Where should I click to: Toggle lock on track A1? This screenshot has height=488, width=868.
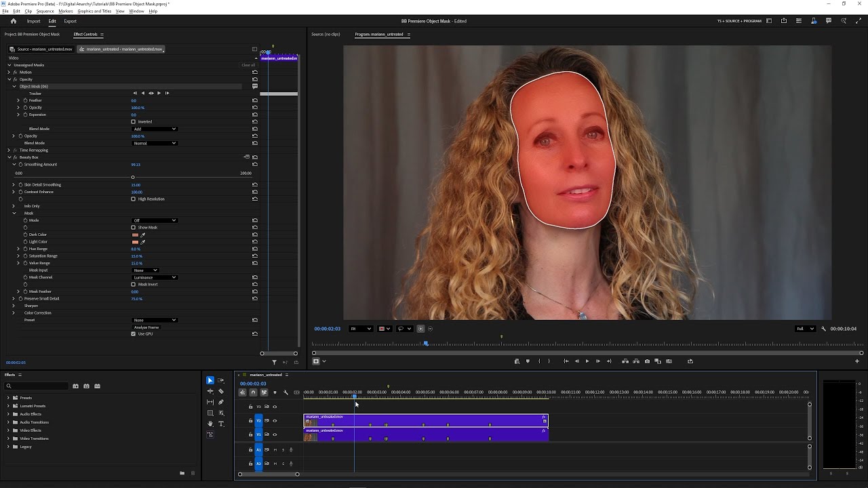coord(250,450)
